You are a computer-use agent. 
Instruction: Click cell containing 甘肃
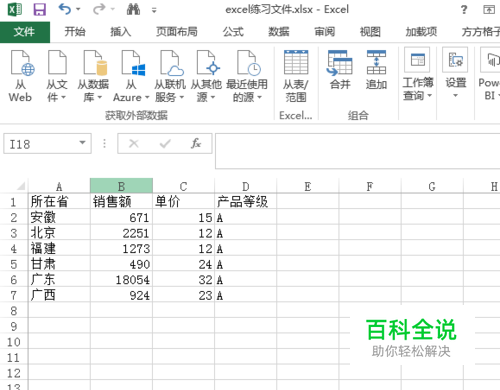coord(59,264)
